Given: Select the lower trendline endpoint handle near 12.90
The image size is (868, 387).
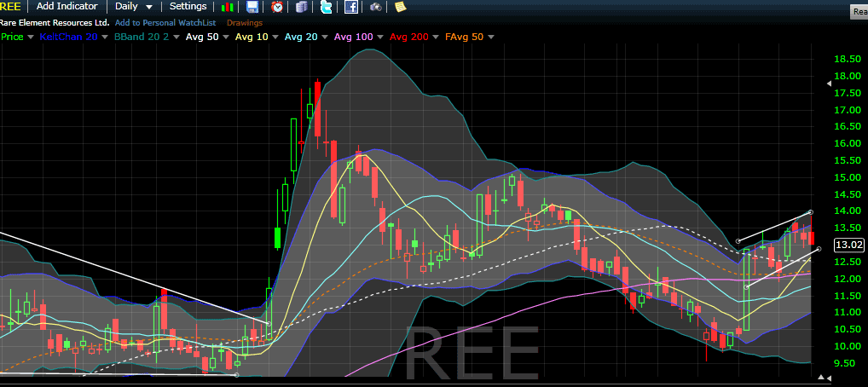Looking at the screenshot, I should 819,249.
